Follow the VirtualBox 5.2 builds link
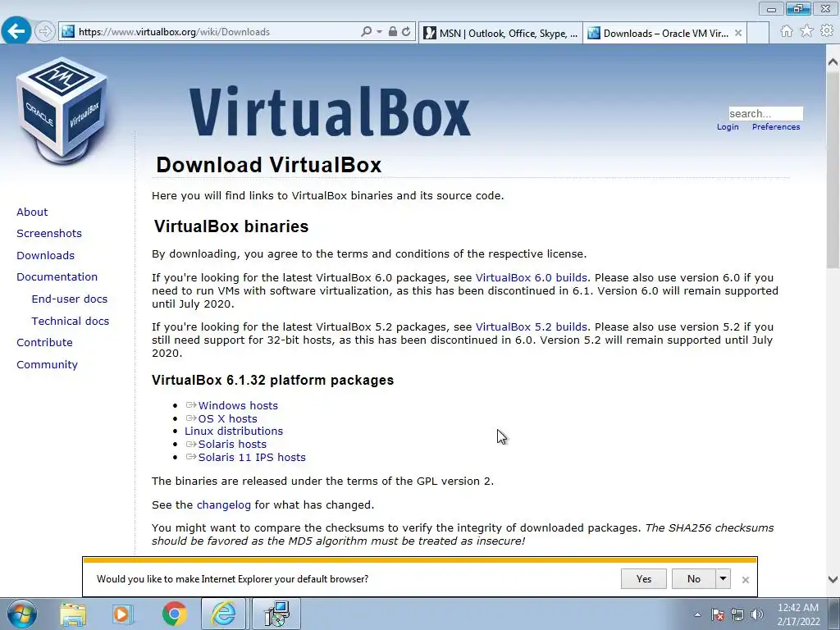 [x=532, y=326]
